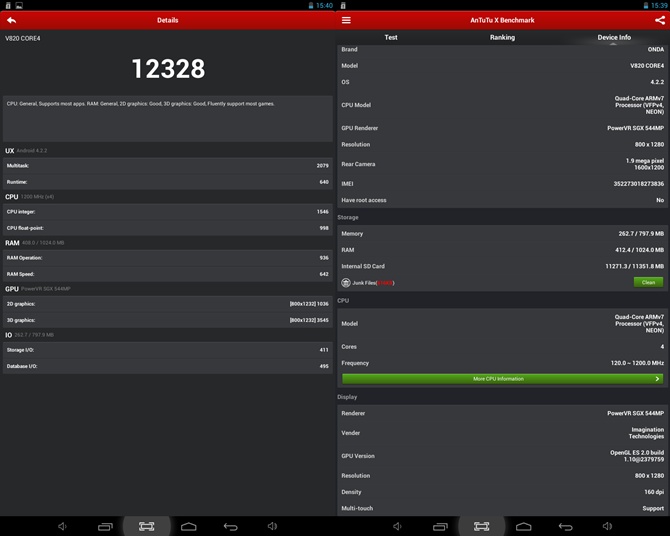This screenshot has height=536, width=670.
Task: Tap volume up icon in left navigation bar
Action: tap(272, 526)
